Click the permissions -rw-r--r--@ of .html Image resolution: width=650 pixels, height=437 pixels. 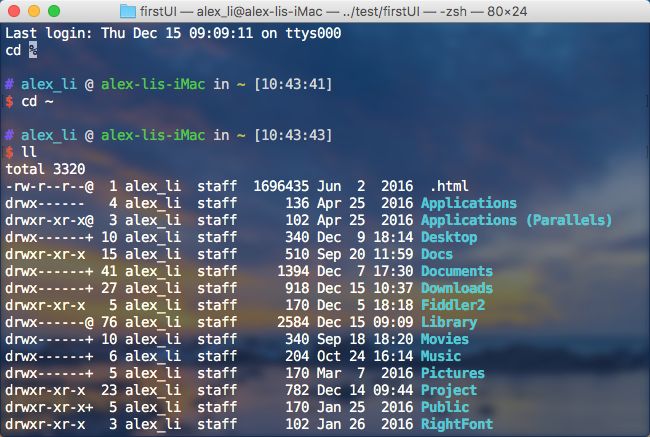[x=49, y=186]
